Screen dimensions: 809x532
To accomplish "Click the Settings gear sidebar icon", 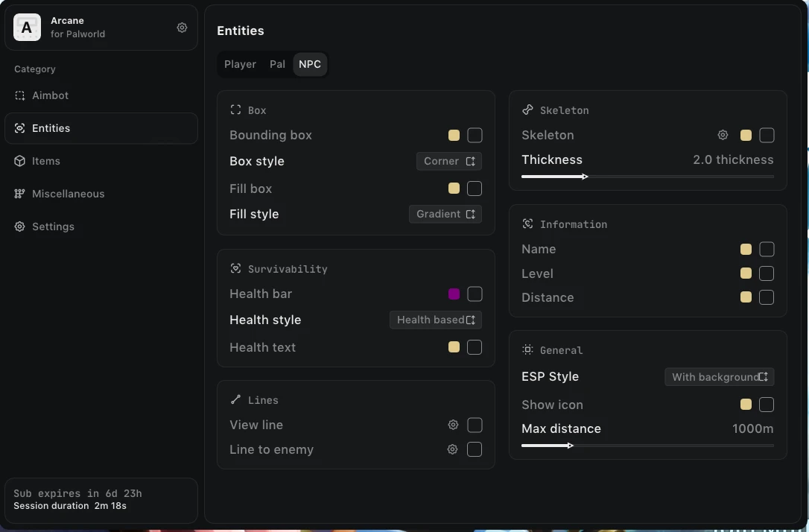I will tap(19, 227).
